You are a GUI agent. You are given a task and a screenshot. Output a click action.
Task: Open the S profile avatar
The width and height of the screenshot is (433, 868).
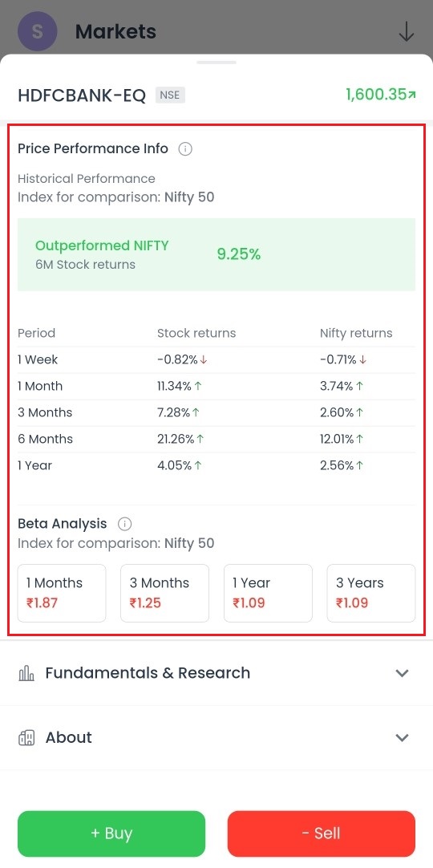[x=37, y=31]
